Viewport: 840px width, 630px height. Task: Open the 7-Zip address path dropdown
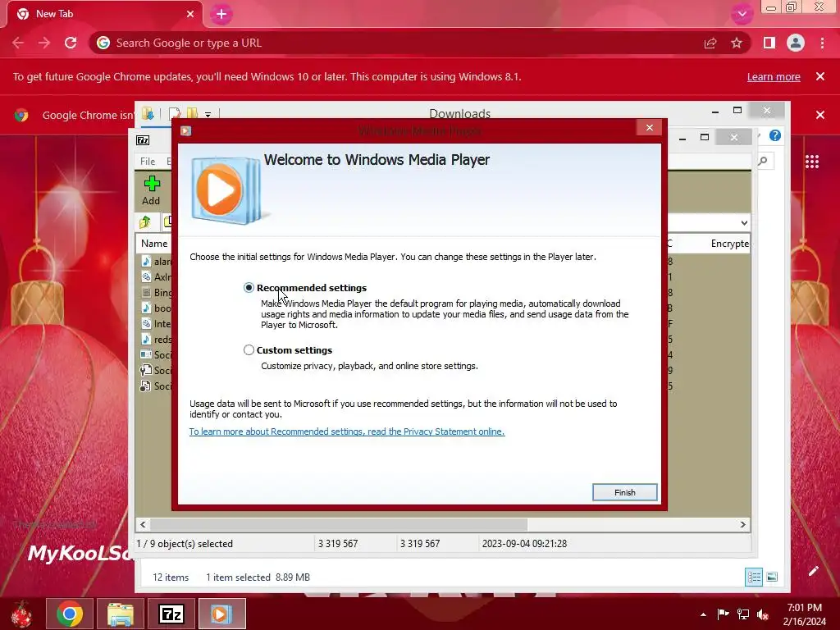[x=743, y=223]
